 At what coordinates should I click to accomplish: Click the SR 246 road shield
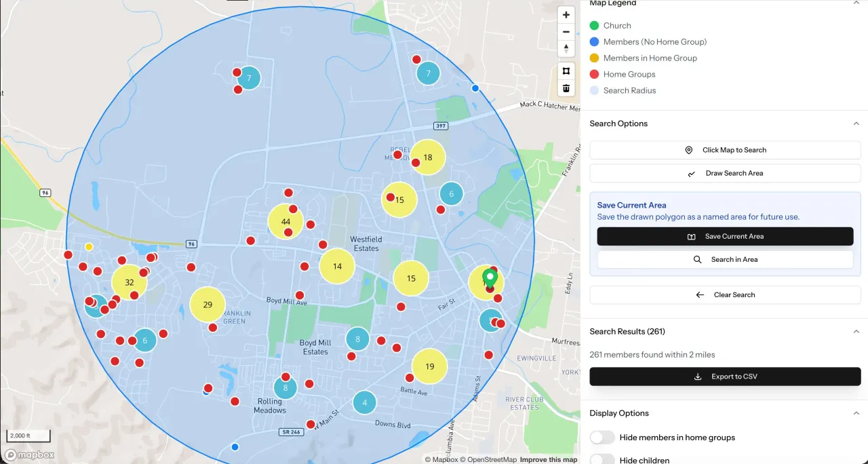290,432
